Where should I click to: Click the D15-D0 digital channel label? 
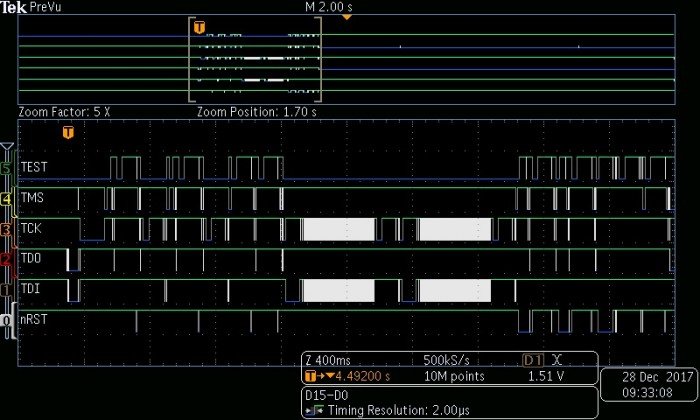[323, 396]
